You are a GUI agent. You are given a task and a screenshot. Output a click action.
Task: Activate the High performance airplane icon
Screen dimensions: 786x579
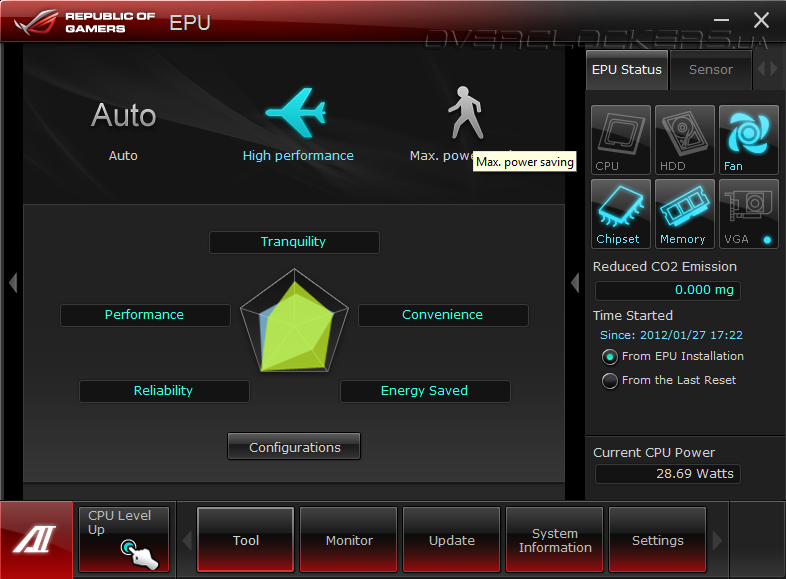pyautogui.click(x=297, y=112)
